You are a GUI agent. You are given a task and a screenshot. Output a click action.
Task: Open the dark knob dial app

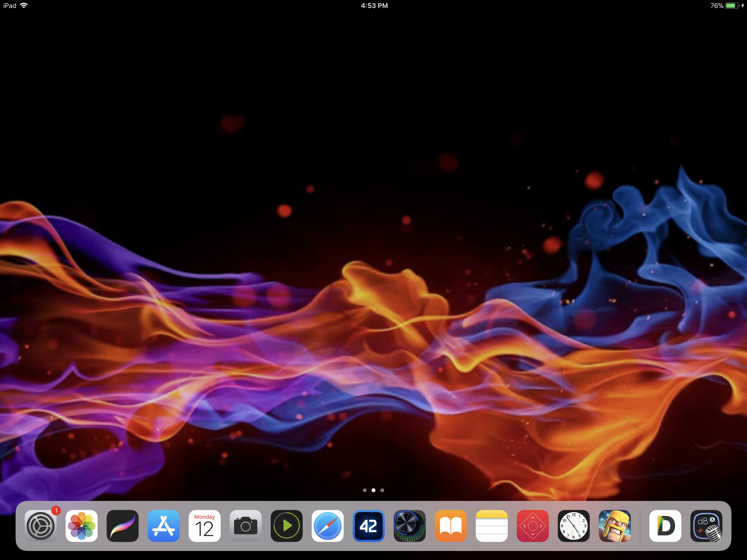click(x=410, y=526)
